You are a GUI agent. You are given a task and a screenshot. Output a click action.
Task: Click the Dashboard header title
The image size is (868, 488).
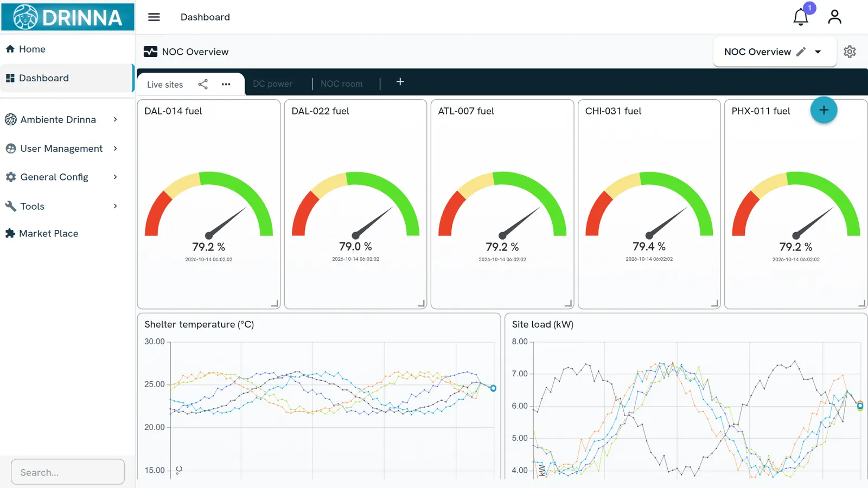[x=205, y=17]
